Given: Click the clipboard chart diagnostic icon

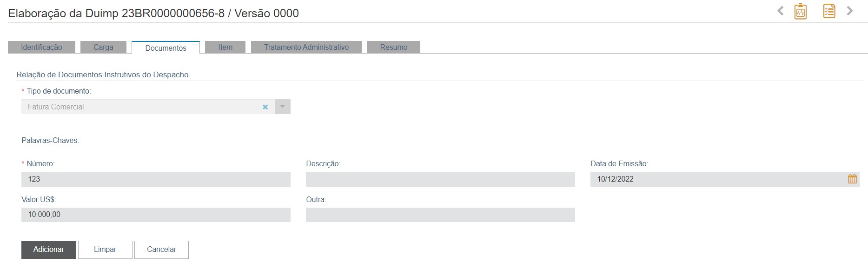Looking at the screenshot, I should [800, 11].
